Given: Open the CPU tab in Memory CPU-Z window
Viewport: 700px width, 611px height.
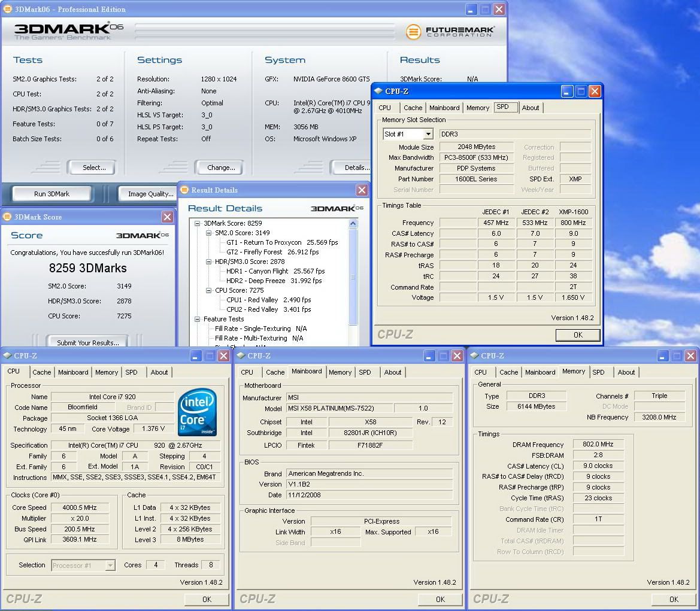Looking at the screenshot, I should (480, 372).
